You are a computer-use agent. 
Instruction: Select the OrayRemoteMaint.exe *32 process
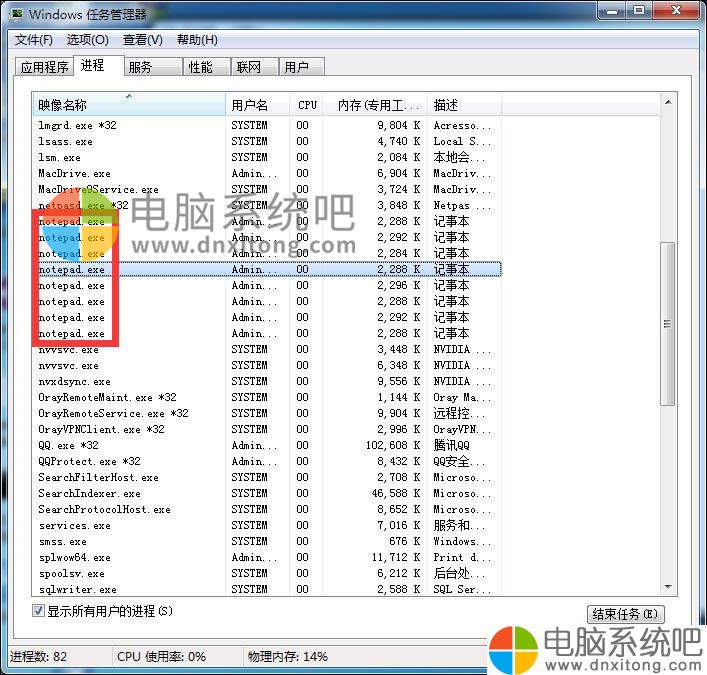tap(266, 397)
